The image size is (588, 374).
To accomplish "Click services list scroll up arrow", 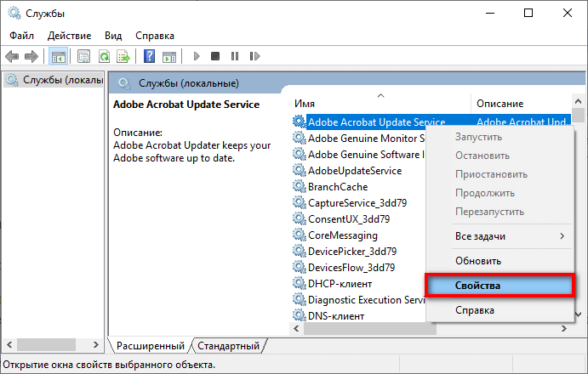I will click(x=579, y=101).
